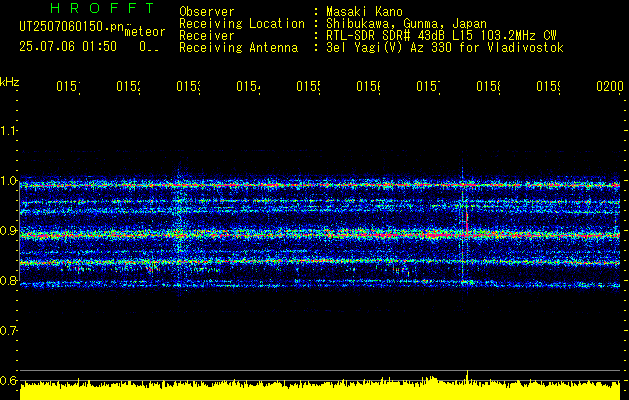Select the observer name Masaki Kano
Image resolution: width=629 pixels, height=400 pixels.
(364, 12)
